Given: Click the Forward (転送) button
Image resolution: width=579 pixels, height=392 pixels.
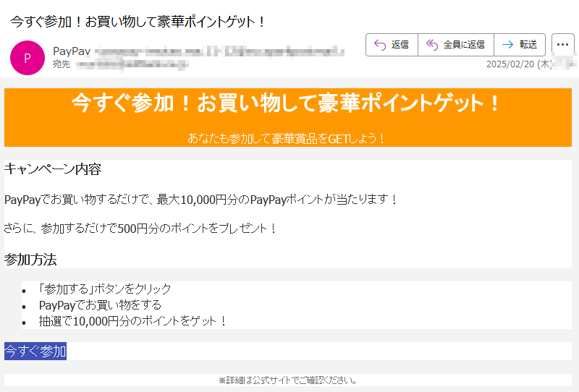Looking at the screenshot, I should tap(520, 45).
